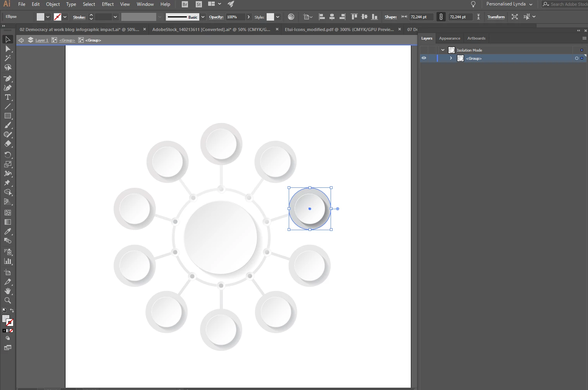Select the Eraser tool
588x390 pixels.
(x=8, y=144)
